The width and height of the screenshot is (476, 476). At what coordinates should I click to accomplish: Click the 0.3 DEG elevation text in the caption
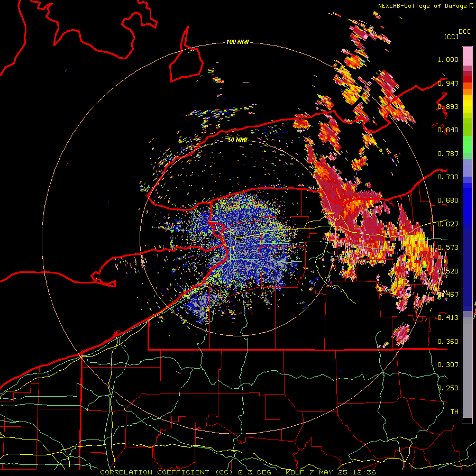256,472
